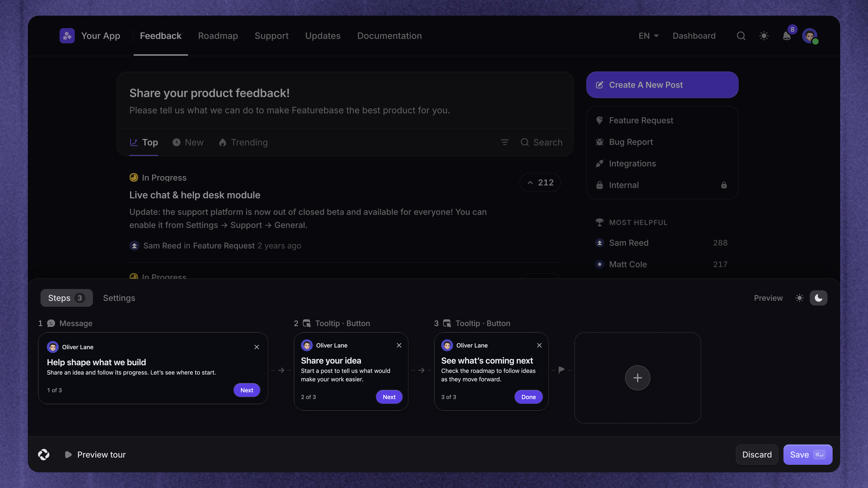This screenshot has height=488, width=868.
Task: Open the Documentation tab
Action: (x=389, y=36)
